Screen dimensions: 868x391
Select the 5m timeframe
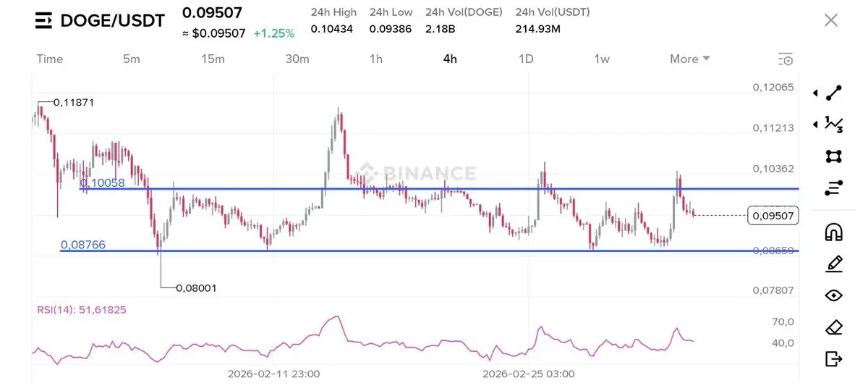pos(132,59)
